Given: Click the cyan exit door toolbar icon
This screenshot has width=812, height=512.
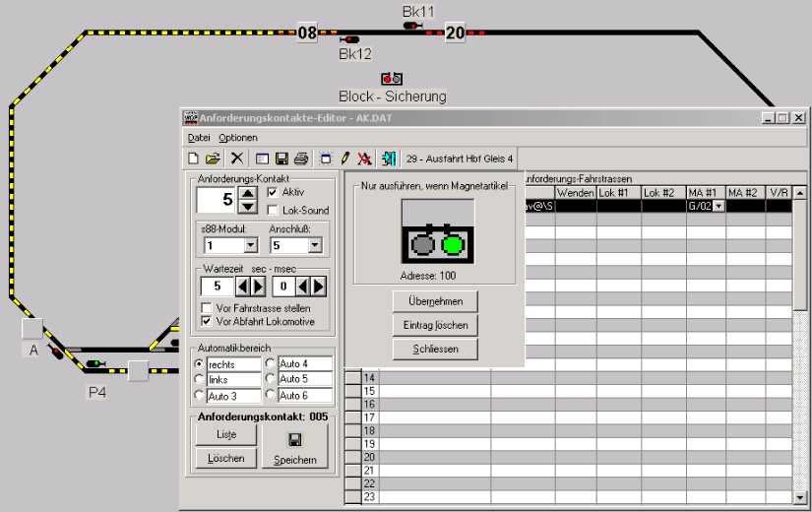Looking at the screenshot, I should click(389, 159).
